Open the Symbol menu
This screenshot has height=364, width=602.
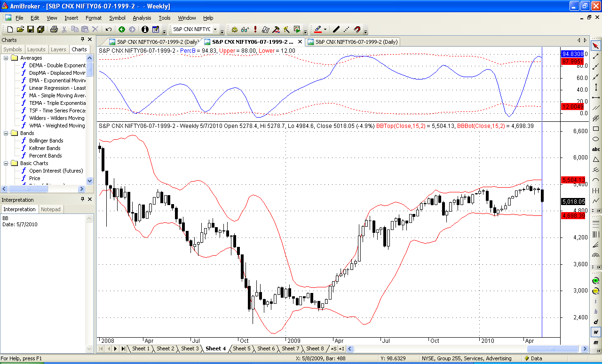tap(117, 18)
